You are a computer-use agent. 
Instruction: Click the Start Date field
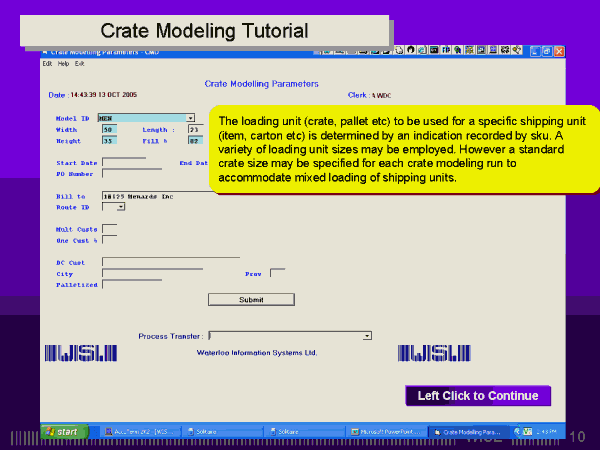[124, 162]
